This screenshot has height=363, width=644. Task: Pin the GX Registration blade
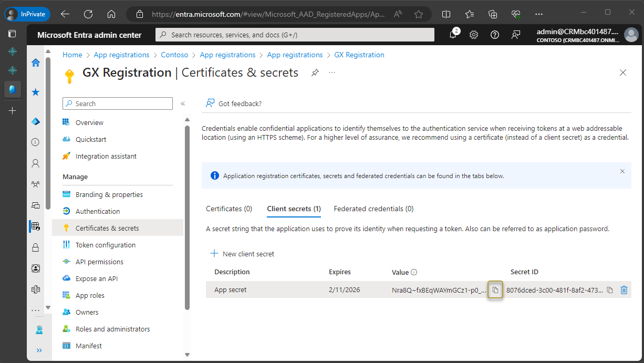(315, 72)
